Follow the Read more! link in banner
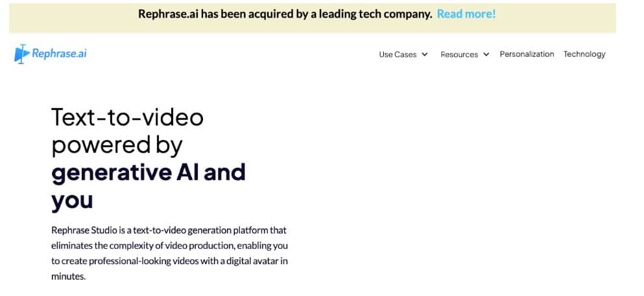This screenshot has height=296, width=644. pos(466,14)
